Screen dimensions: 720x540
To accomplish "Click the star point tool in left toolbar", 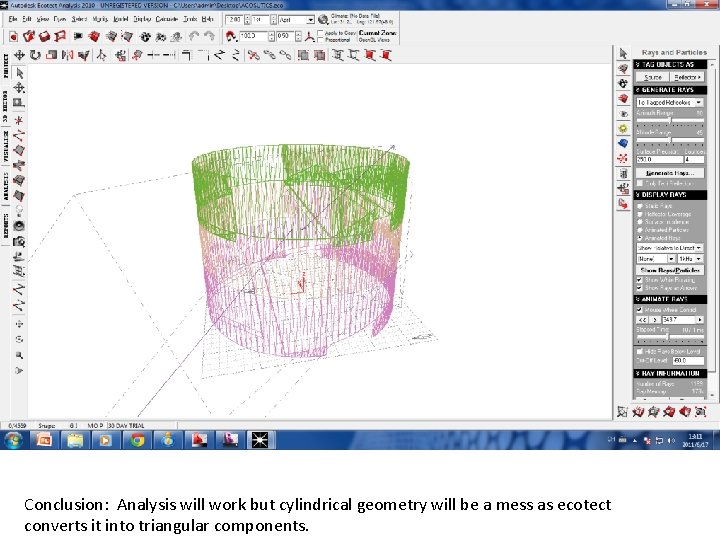I will click(x=19, y=120).
